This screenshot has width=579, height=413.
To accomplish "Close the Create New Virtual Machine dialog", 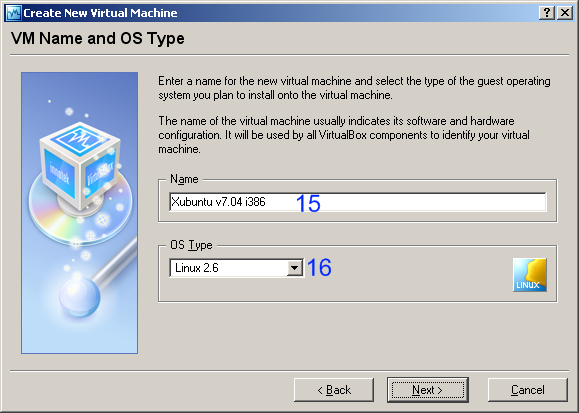I will click(565, 13).
